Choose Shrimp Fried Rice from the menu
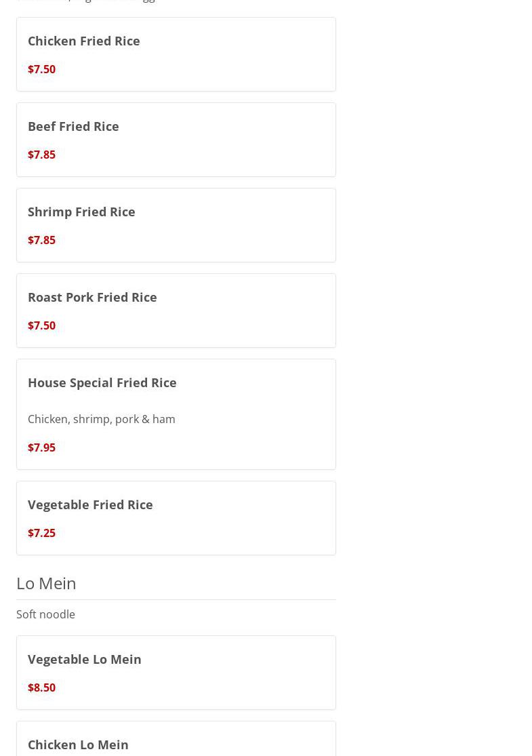Image resolution: width=532 pixels, height=756 pixels. point(81,212)
